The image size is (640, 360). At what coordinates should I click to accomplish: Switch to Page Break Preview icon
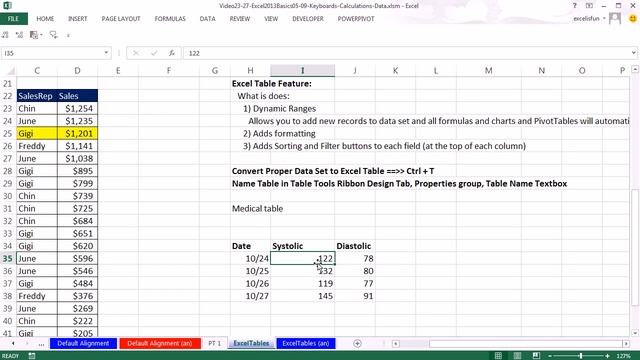(x=536, y=356)
